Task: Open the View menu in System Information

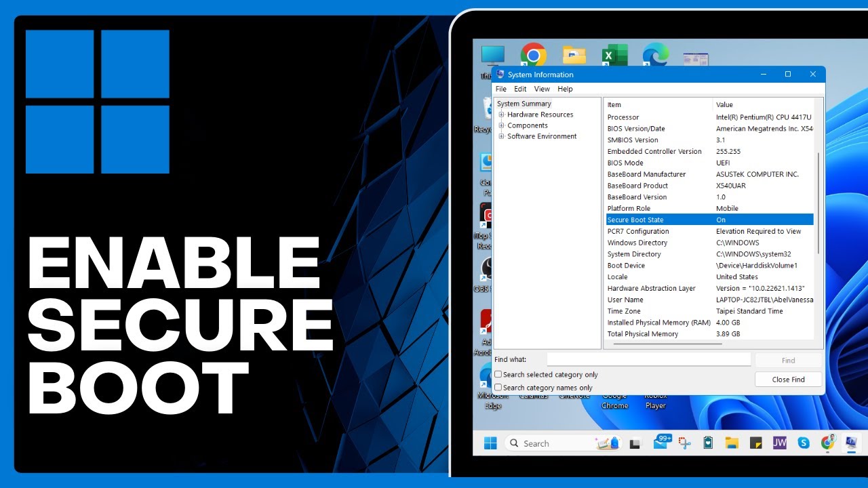Action: point(542,89)
